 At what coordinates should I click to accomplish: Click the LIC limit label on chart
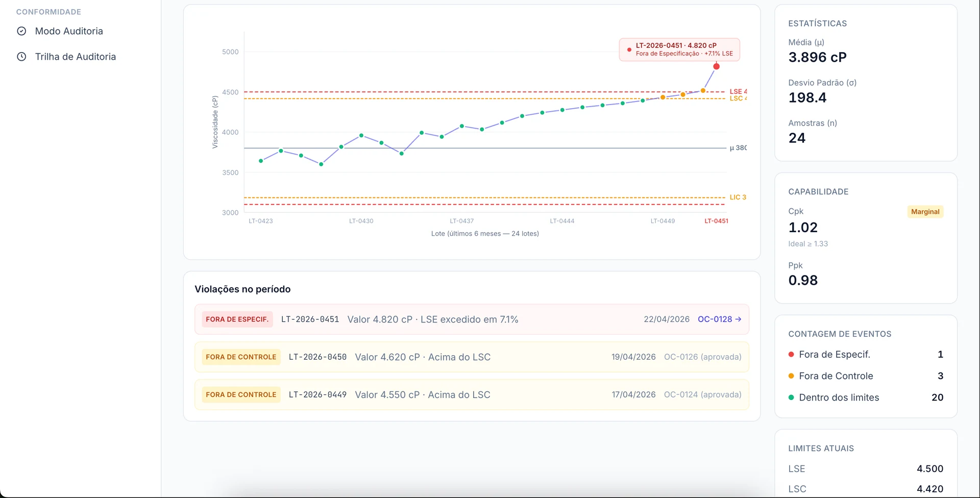pyautogui.click(x=738, y=197)
